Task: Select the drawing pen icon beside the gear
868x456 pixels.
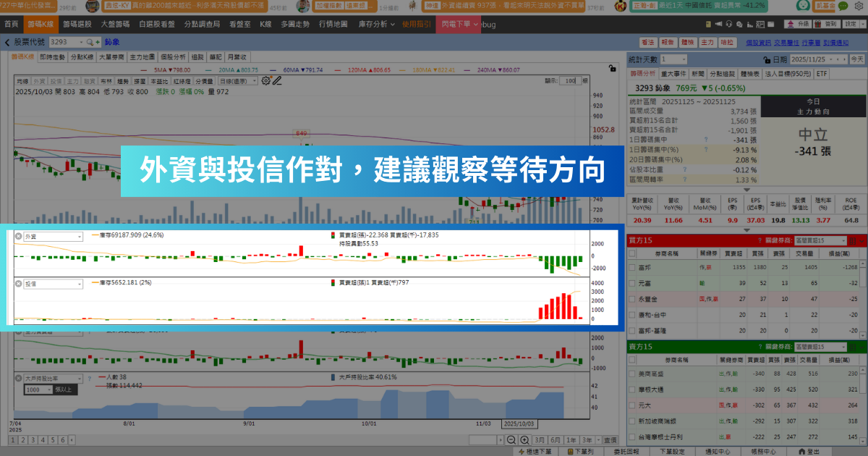Action: [x=277, y=81]
